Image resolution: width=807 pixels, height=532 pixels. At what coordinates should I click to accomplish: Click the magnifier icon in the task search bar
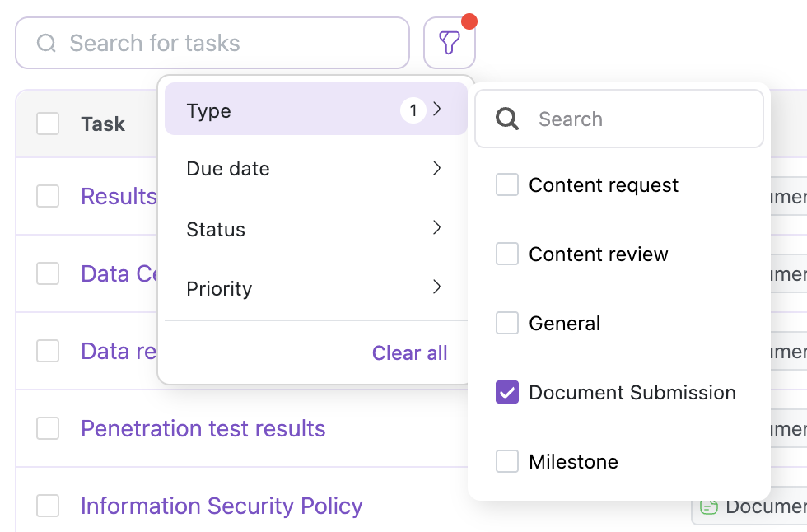click(47, 43)
